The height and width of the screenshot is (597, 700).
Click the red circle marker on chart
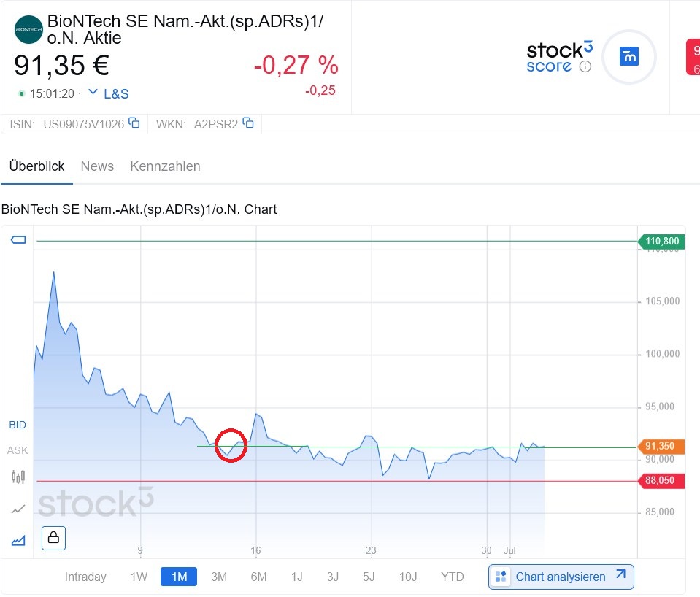[231, 446]
